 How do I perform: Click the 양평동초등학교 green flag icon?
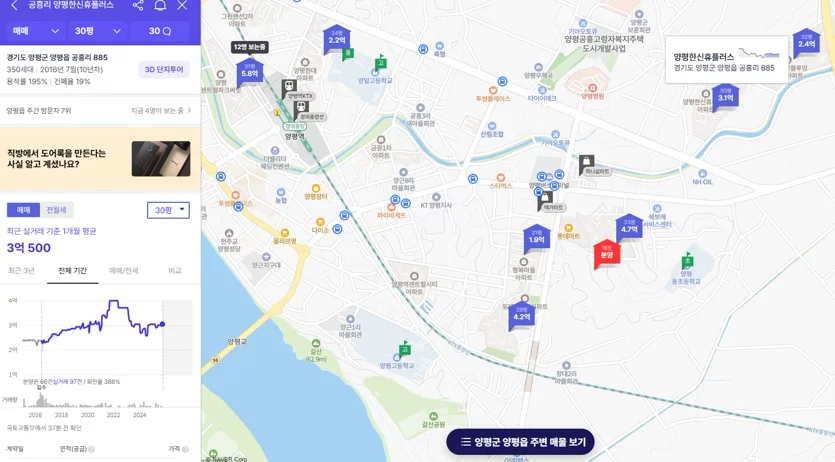pyautogui.click(x=687, y=260)
